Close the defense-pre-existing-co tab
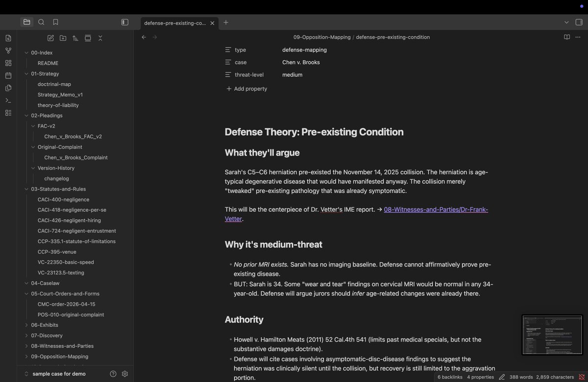This screenshot has height=382, width=588. 213,23
